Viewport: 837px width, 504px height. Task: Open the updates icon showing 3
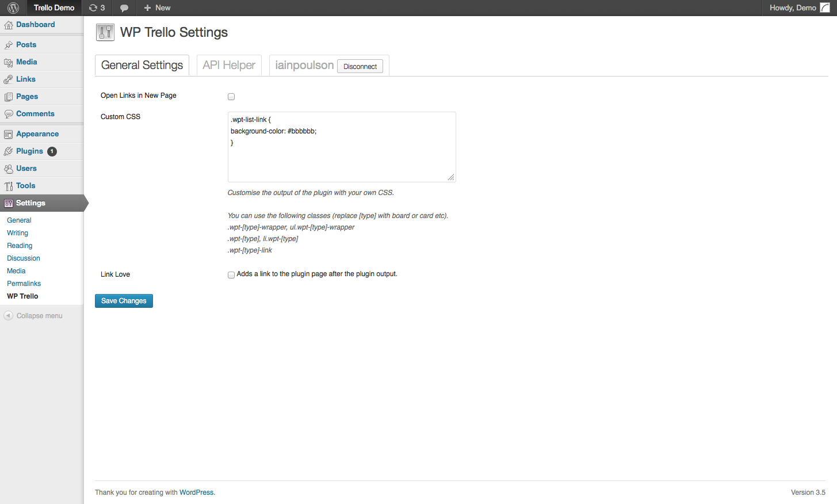[x=97, y=8]
